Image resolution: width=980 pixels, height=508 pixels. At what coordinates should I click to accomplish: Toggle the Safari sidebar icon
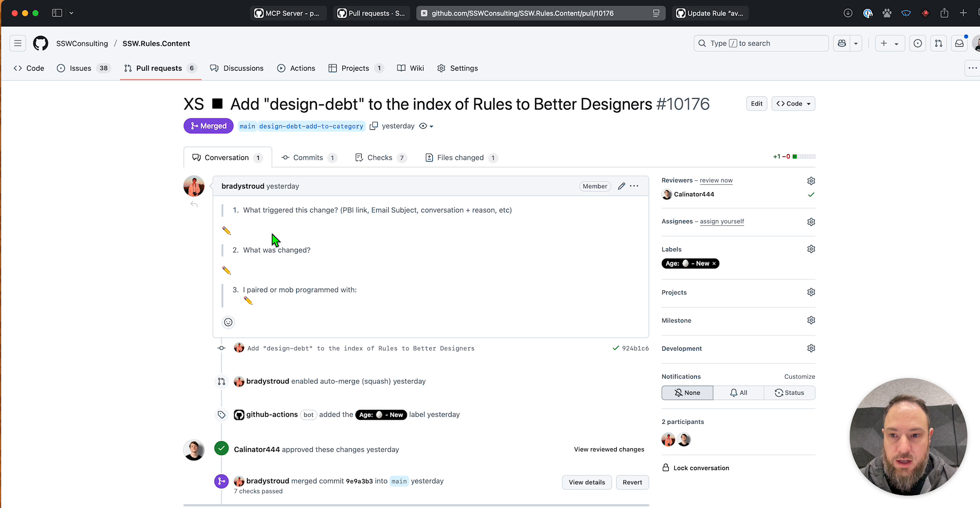tap(57, 13)
